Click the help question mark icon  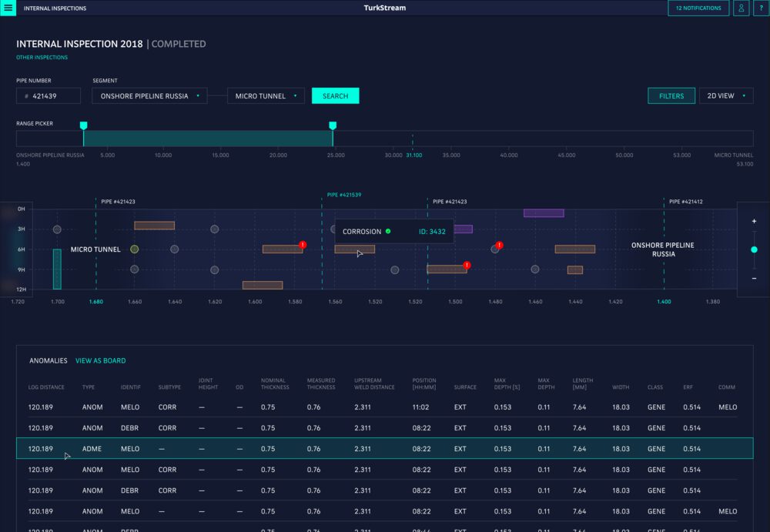coord(761,8)
